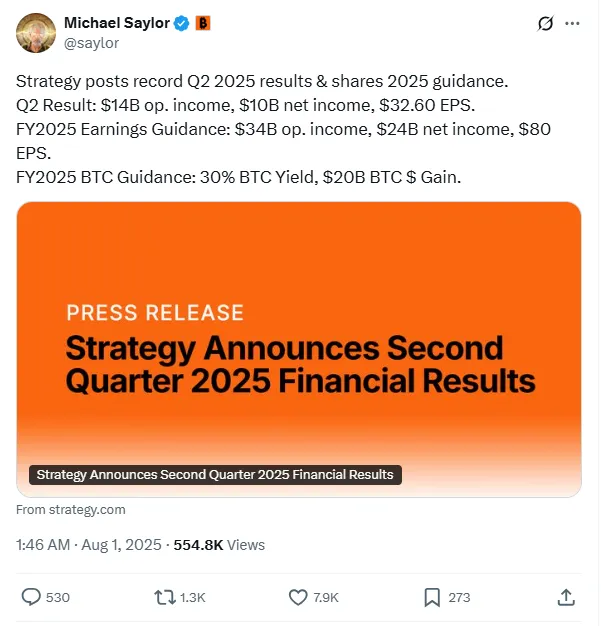
Task: Click the share post icon
Action: pos(565,597)
